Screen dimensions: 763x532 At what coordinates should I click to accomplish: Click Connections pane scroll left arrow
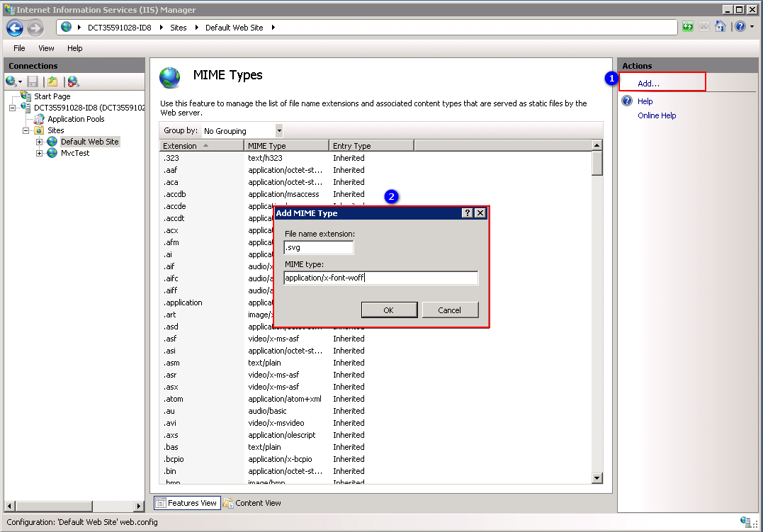click(9, 506)
